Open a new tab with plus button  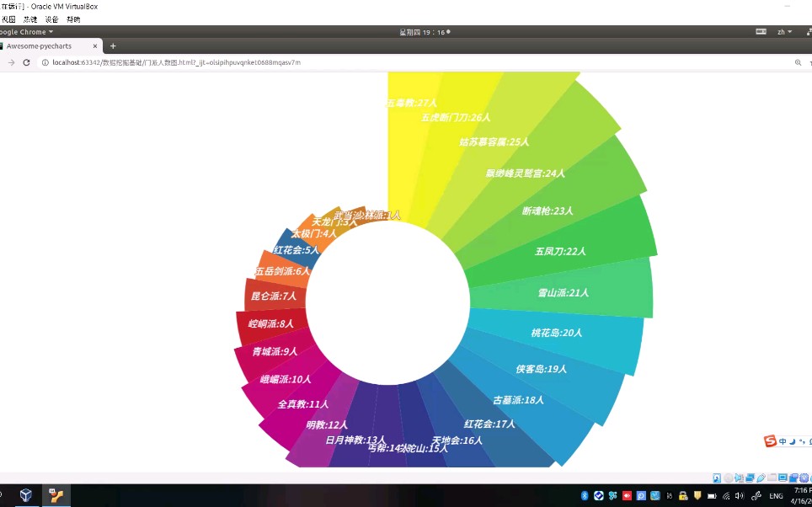pyautogui.click(x=113, y=46)
